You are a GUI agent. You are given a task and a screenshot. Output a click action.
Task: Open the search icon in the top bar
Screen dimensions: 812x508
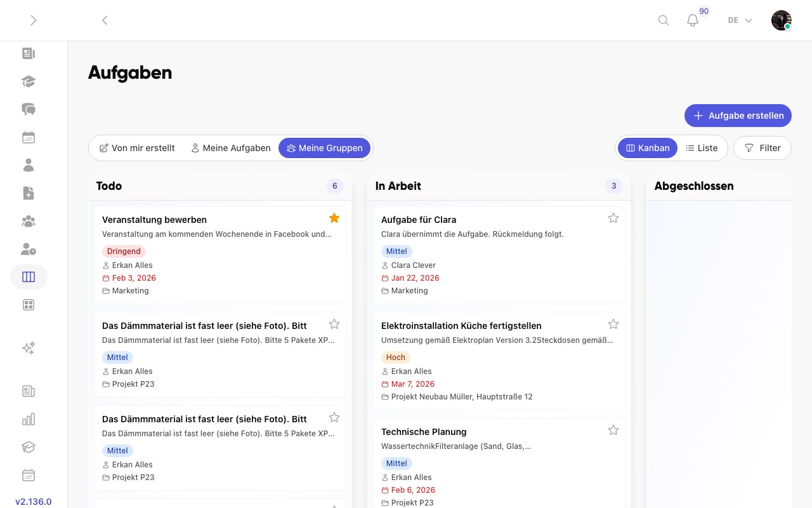coord(663,20)
